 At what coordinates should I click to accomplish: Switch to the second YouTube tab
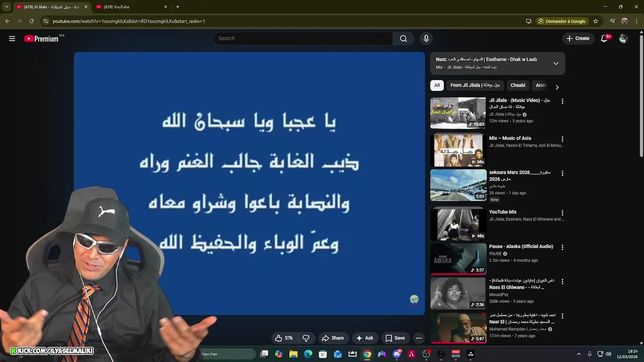(131, 7)
